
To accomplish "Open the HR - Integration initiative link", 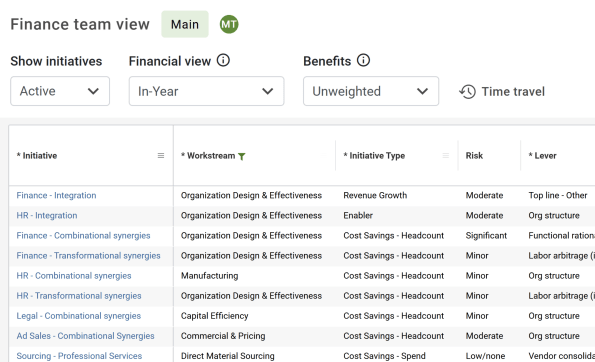I will click(x=47, y=216).
